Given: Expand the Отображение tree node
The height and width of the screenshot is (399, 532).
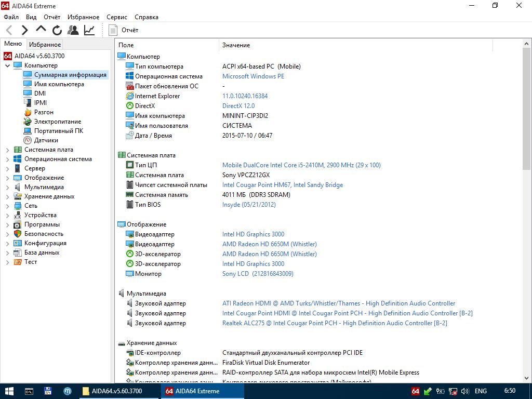Looking at the screenshot, I should 7,178.
